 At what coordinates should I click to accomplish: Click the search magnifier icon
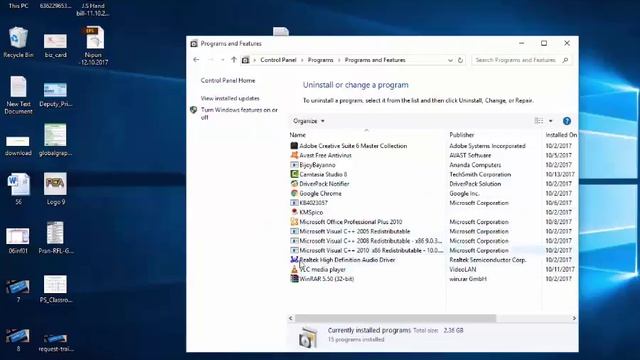coord(565,60)
